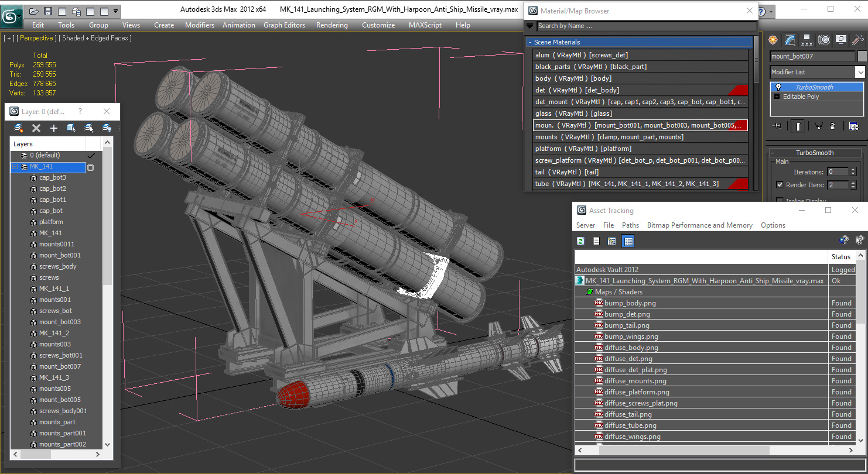Click the Open File icon in quick access toolbar

(x=34, y=11)
